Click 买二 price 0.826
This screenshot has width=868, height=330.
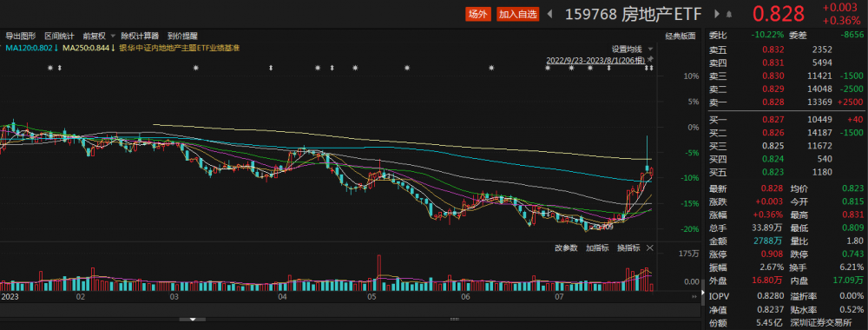coord(773,132)
